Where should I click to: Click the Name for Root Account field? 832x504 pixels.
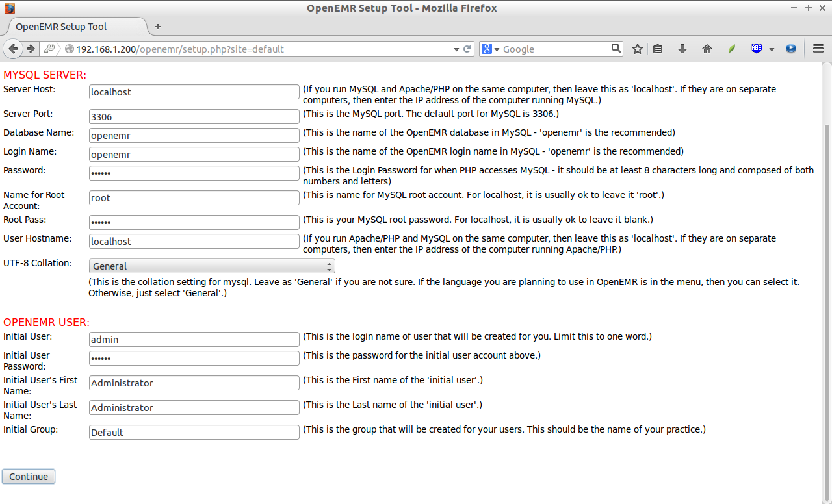click(x=194, y=198)
